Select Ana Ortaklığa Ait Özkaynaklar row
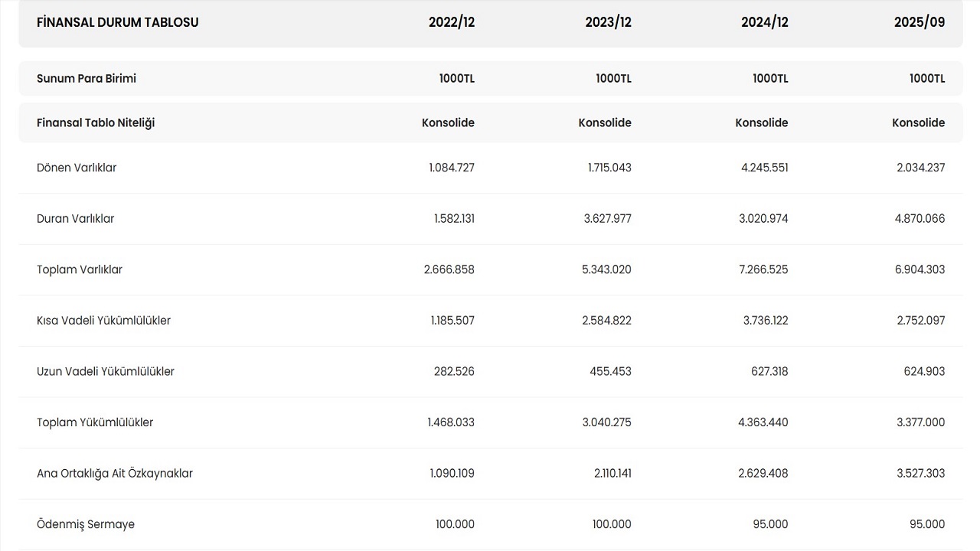The width and height of the screenshot is (980, 551). [x=115, y=473]
